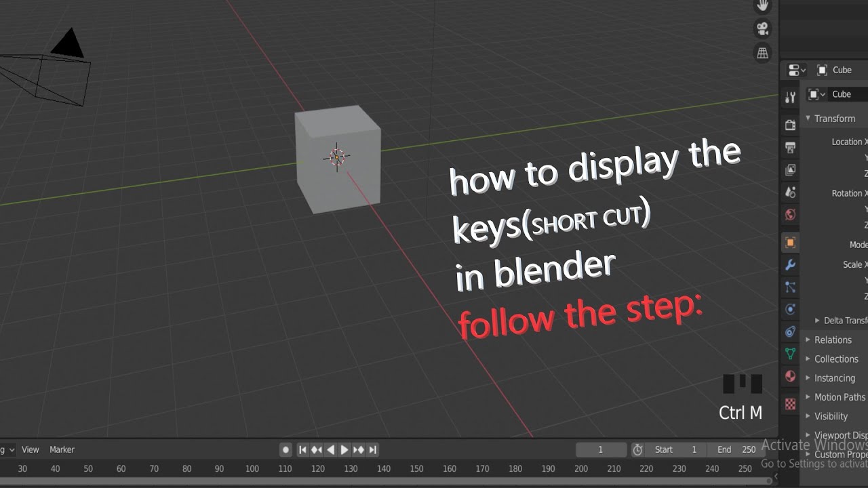Open the Cube object browse dropdown
Image resolution: width=868 pixels, height=488 pixels.
[816, 94]
